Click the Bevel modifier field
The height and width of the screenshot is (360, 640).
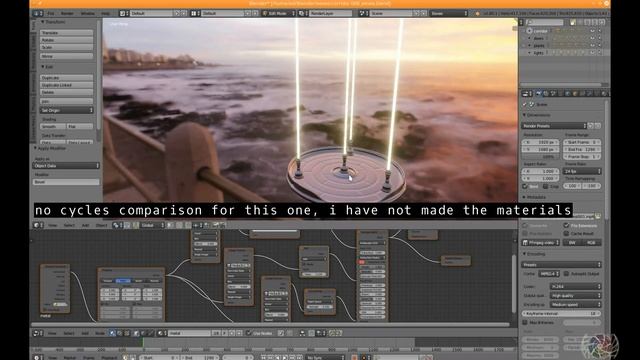[x=66, y=182]
